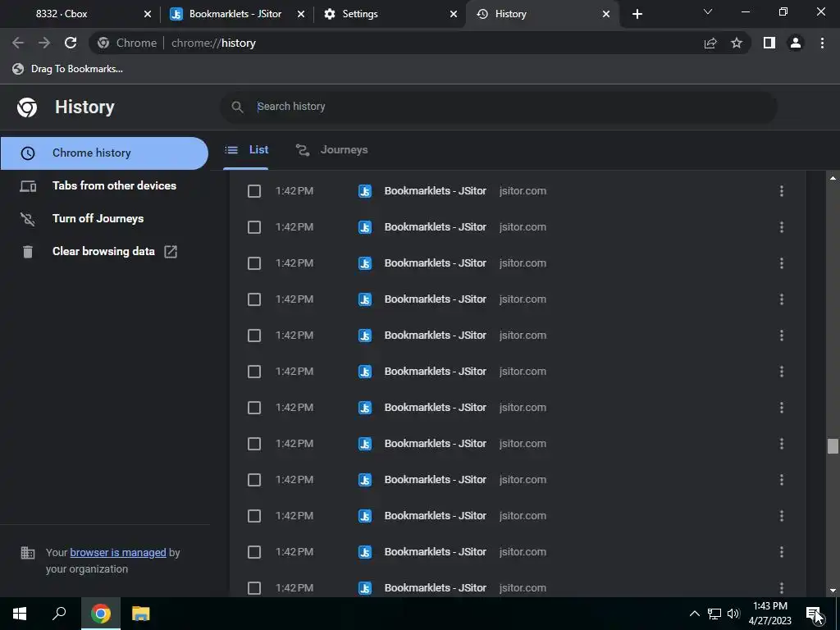Bookmark this tab with the star icon

(737, 43)
